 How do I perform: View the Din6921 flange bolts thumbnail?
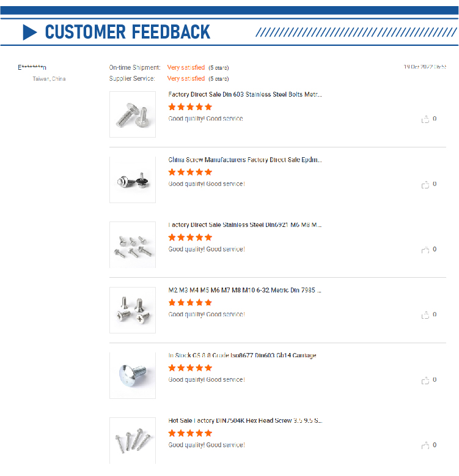coord(133,245)
